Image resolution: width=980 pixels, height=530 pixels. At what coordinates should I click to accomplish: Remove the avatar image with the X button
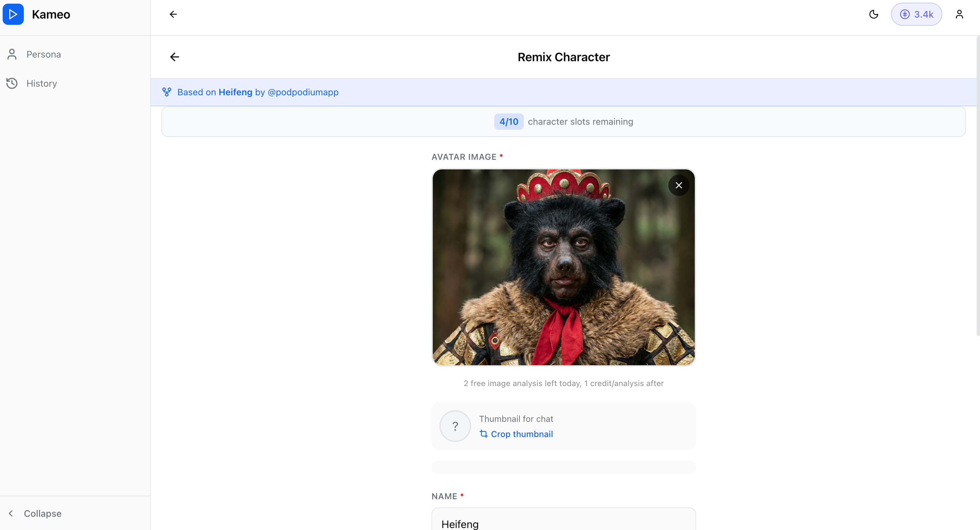point(679,185)
